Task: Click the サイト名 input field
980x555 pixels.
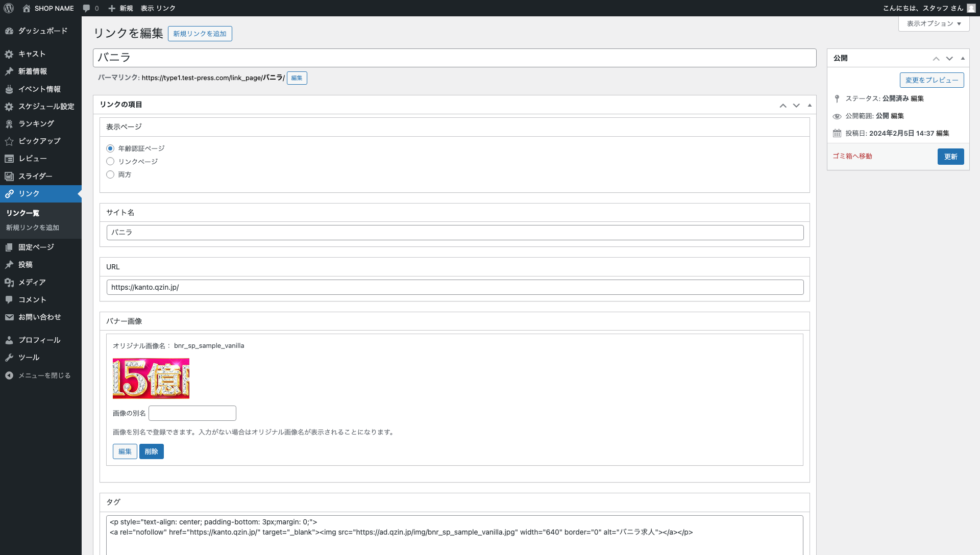Action: (455, 233)
